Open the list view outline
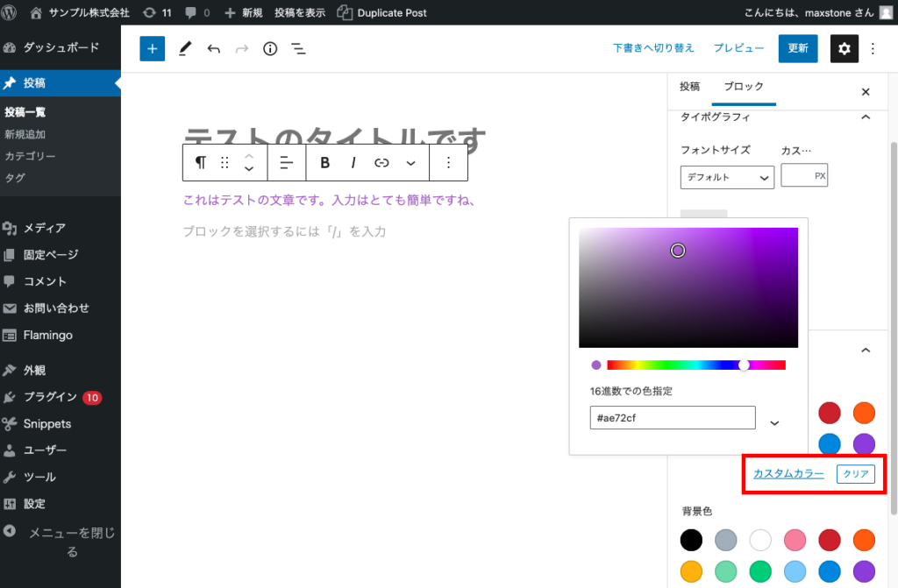898x588 pixels. 298,48
